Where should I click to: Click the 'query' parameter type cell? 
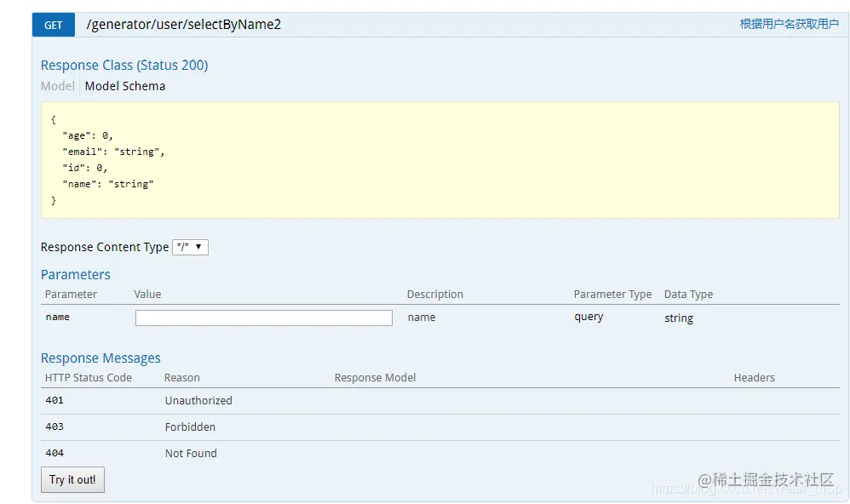(589, 317)
